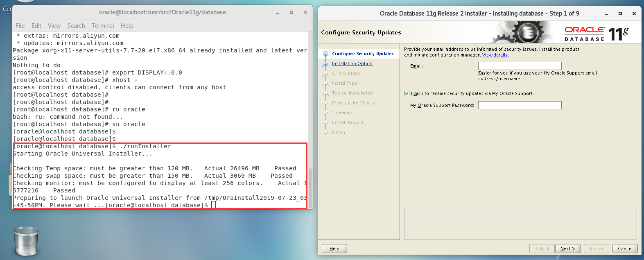Select Prerequisite Checks step
The width and height of the screenshot is (644, 260).
click(353, 103)
